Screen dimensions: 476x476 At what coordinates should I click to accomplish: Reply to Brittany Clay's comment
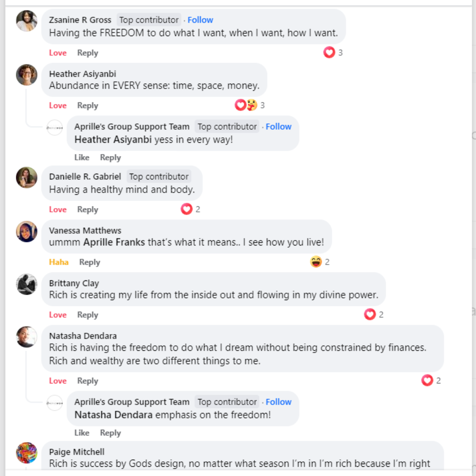[x=87, y=315]
